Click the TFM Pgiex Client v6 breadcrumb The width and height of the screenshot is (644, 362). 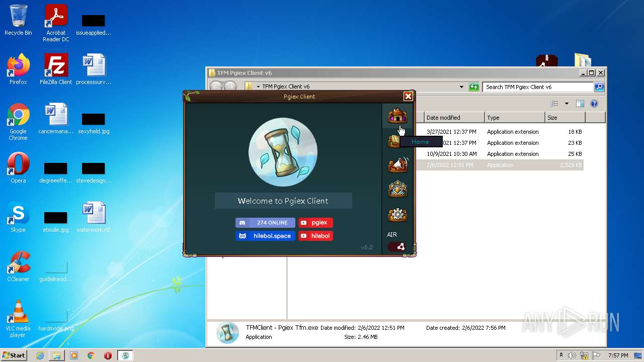(286, 87)
